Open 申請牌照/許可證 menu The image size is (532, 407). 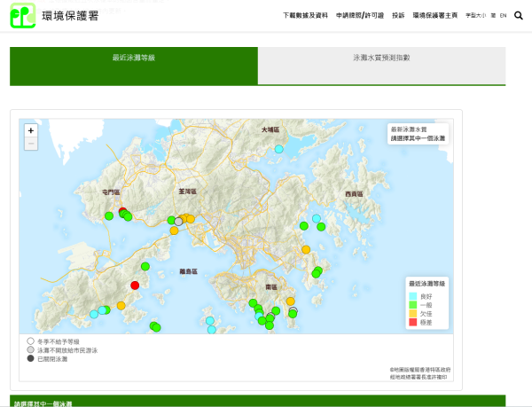click(360, 16)
